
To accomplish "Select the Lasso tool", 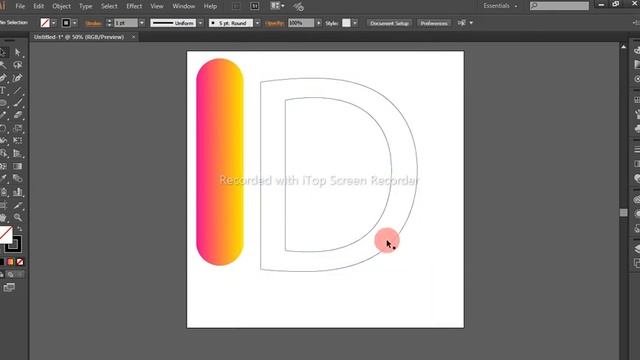I will (x=17, y=65).
